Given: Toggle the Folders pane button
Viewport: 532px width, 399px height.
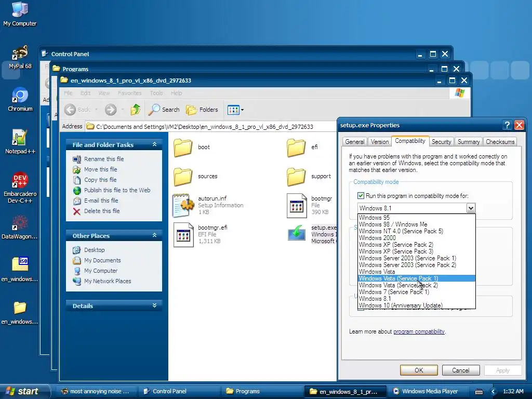Looking at the screenshot, I should click(202, 110).
